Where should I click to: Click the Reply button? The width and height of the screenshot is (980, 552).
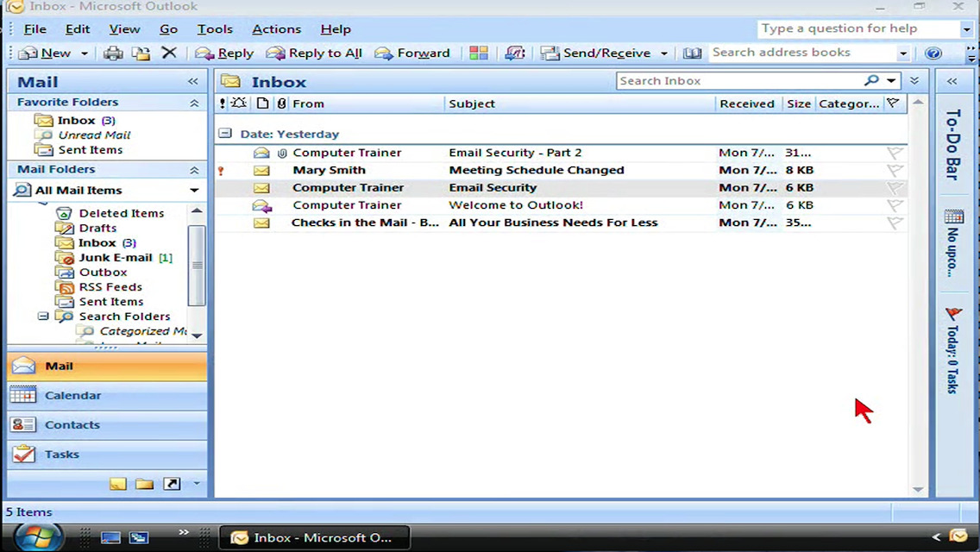point(224,53)
